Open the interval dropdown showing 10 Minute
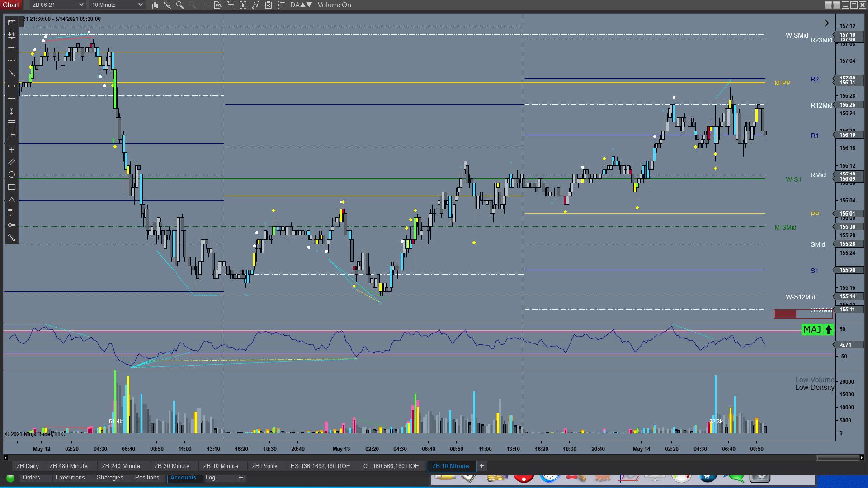 tap(117, 5)
